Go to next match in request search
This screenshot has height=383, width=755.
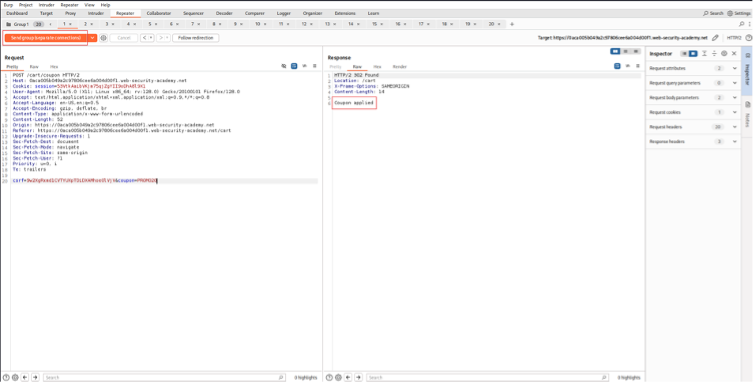click(x=35, y=378)
